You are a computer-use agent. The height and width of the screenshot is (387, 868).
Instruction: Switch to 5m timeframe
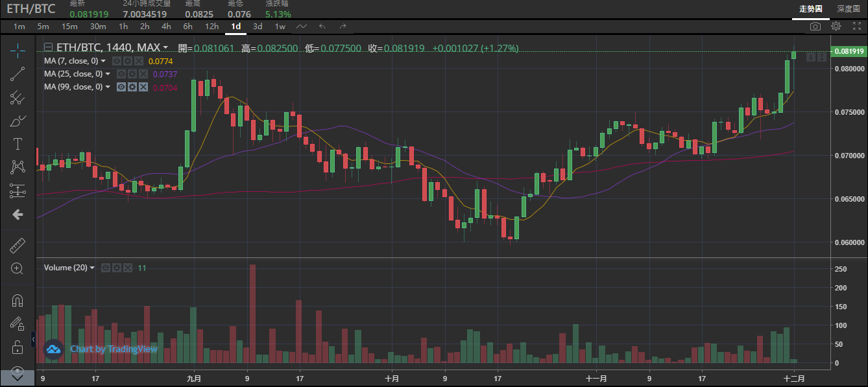[x=43, y=27]
